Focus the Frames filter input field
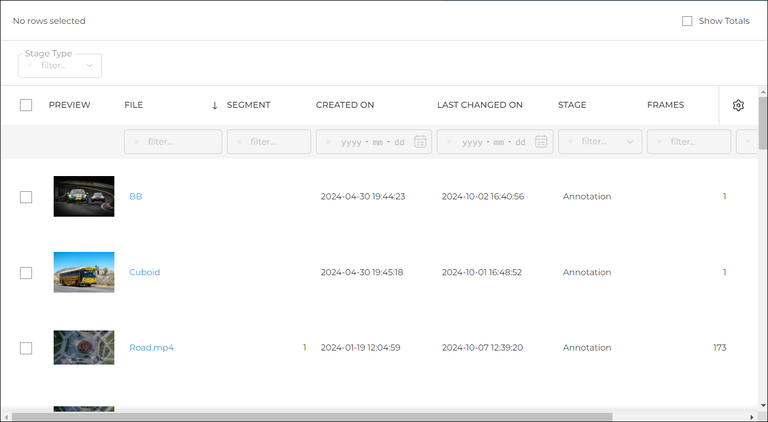 (x=689, y=141)
